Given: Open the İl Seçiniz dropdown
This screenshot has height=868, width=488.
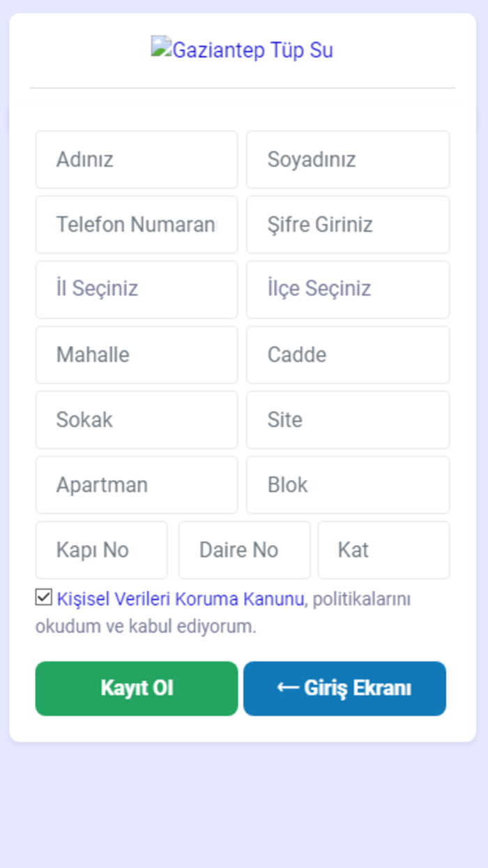Looking at the screenshot, I should click(136, 290).
